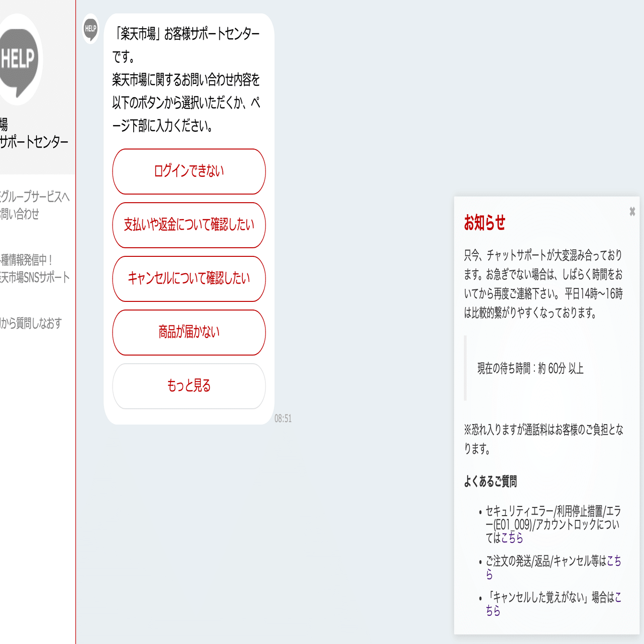Click the chat message bubble from support
This screenshot has height=644, width=644.
[187, 79]
